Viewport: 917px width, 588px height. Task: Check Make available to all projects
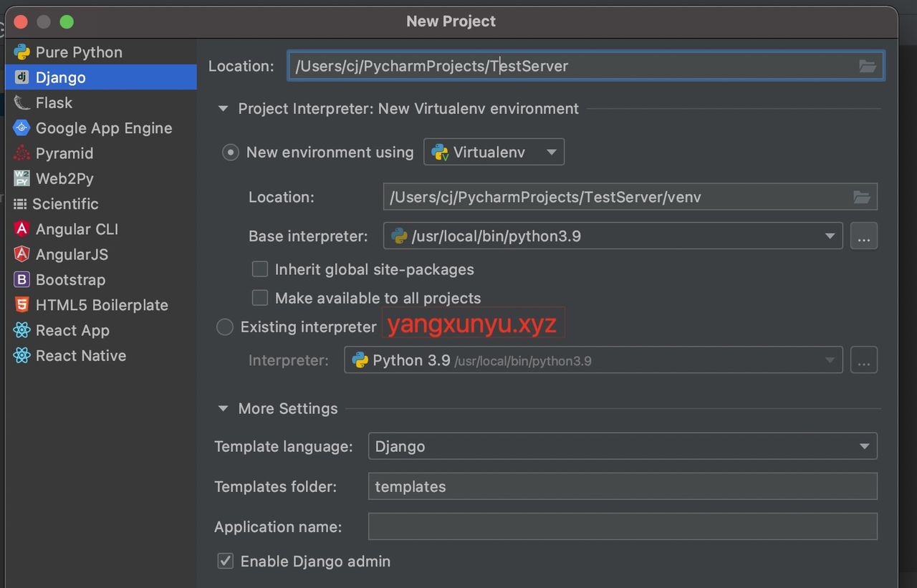click(260, 298)
